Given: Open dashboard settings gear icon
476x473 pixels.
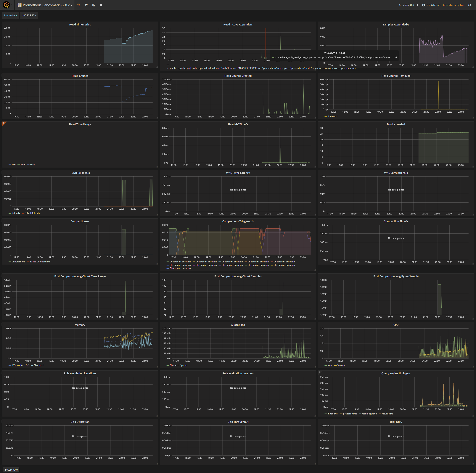Looking at the screenshot, I should [x=101, y=5].
